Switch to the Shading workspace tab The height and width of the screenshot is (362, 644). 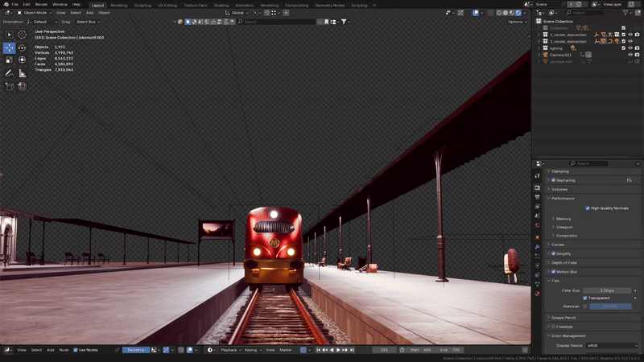click(221, 4)
